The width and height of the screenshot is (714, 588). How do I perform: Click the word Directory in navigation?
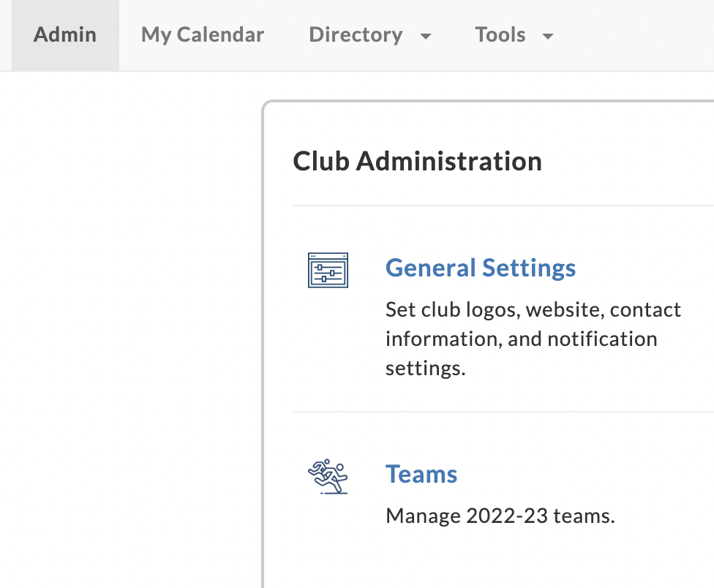coord(356,35)
